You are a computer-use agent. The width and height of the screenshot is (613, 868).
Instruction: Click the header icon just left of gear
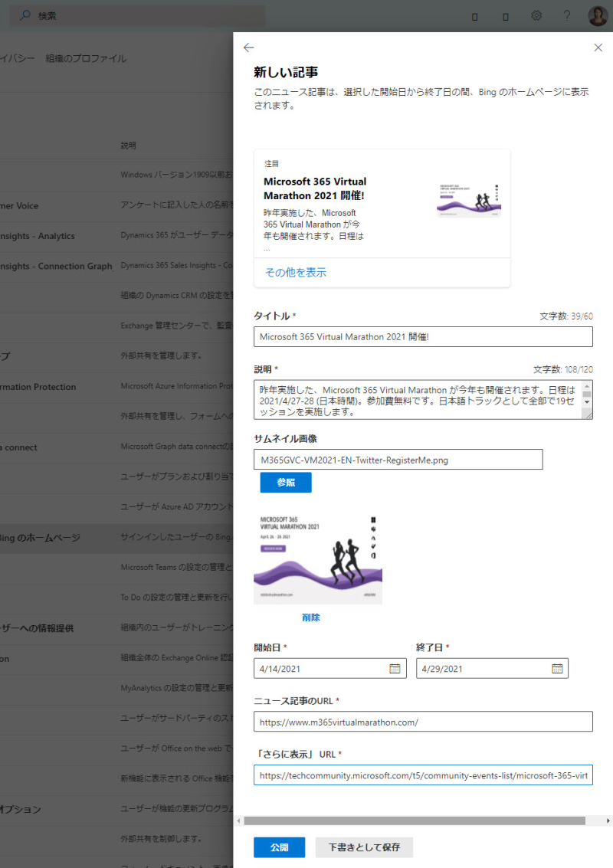point(506,16)
